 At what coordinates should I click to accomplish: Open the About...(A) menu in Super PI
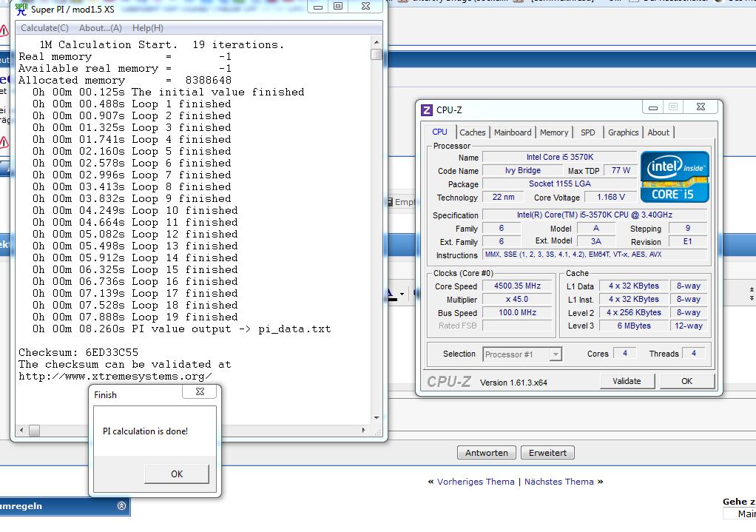(101, 28)
